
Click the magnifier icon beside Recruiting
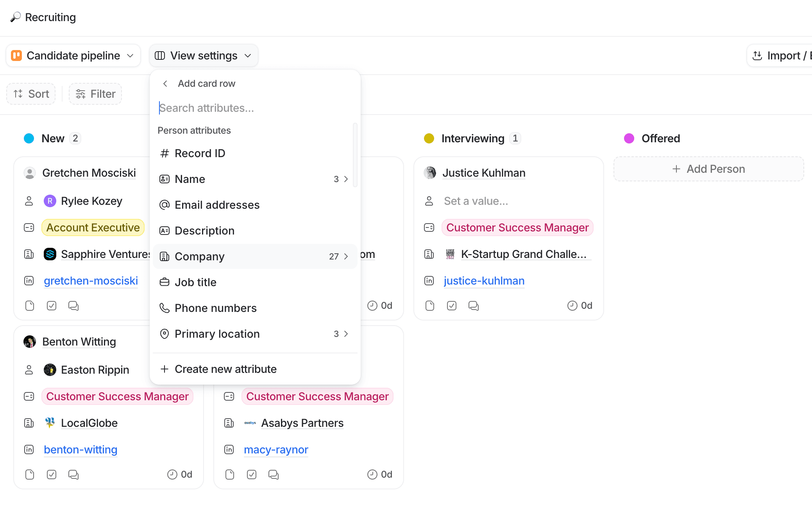click(15, 17)
